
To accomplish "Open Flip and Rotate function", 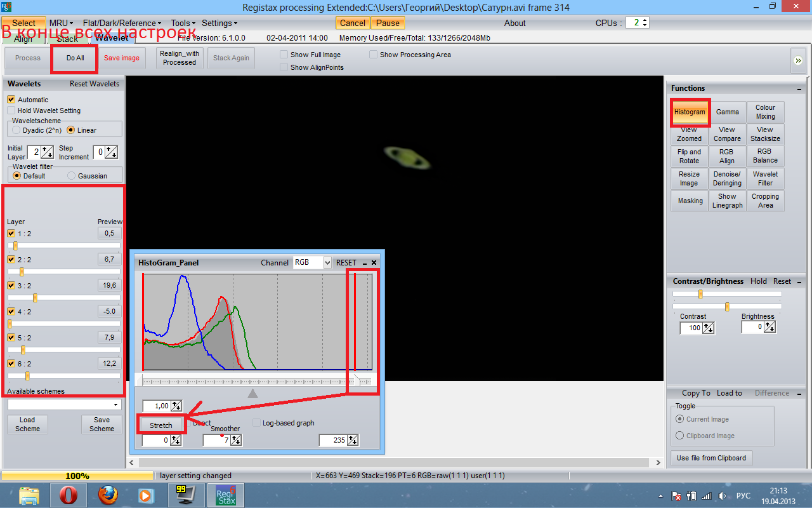I will pos(690,156).
